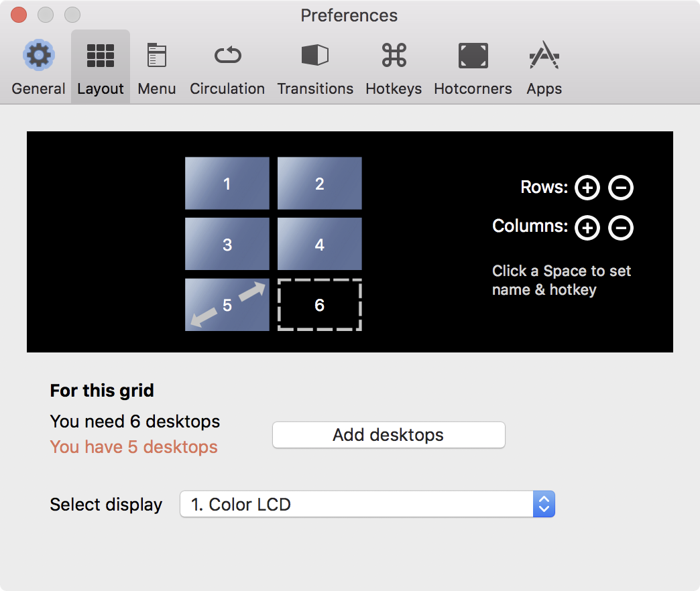Image resolution: width=700 pixels, height=591 pixels.
Task: Select the Layout grid tab
Action: pos(101,56)
